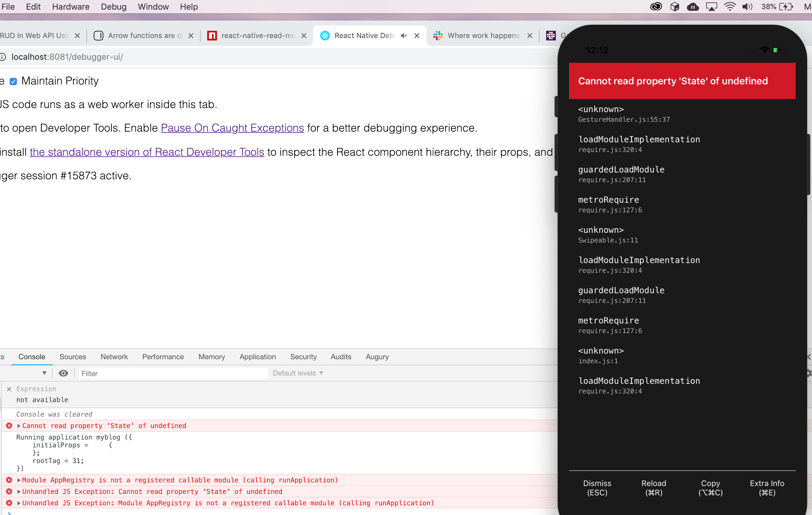Click the npm logo on react-native-read-mo tab
The width and height of the screenshot is (812, 515).
pyautogui.click(x=212, y=35)
